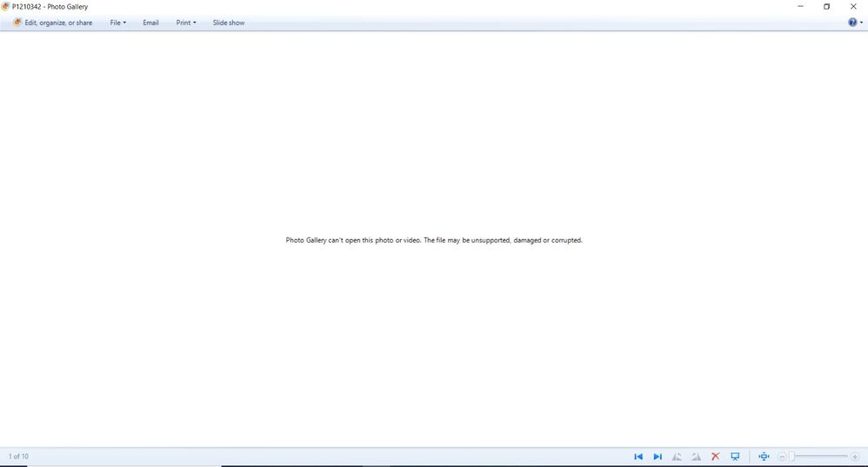Restore down the Photo Gallery window
Viewport: 868px width, 467px height.
coord(826,7)
